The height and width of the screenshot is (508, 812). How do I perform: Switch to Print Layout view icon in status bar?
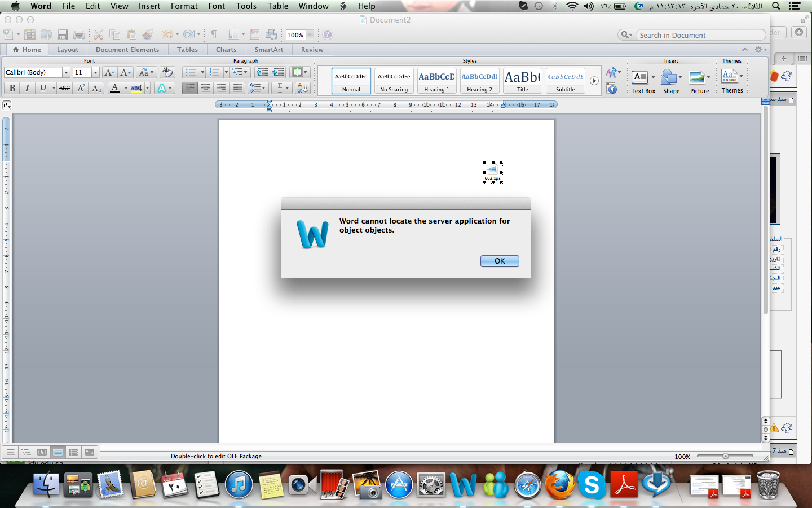(x=58, y=452)
